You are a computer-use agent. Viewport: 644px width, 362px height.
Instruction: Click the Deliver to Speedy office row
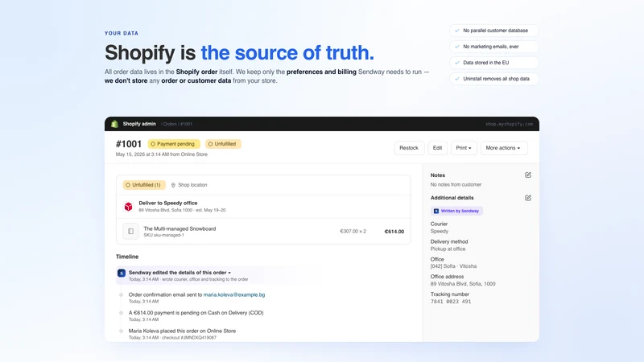click(263, 207)
